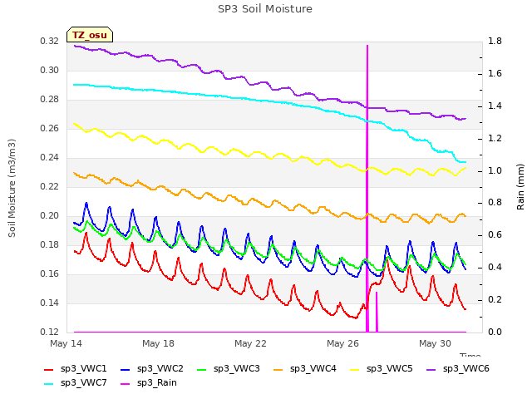This screenshot has height=399, width=532.
Task: Click the 1.6 rain axis tick label
Action: pos(495,74)
